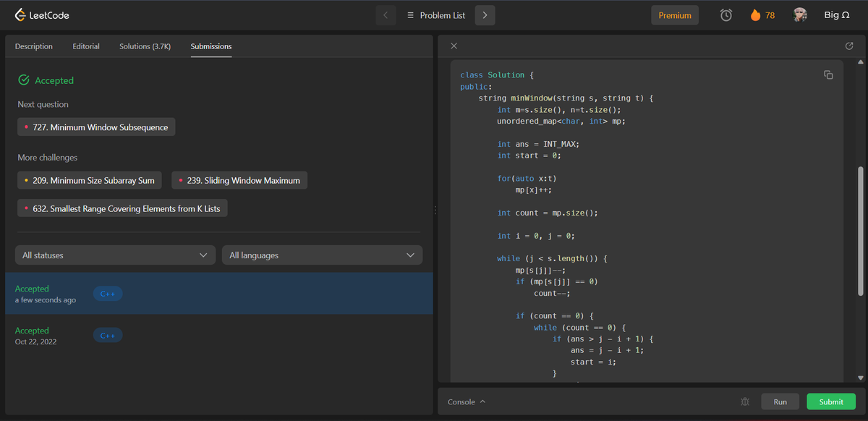Screen dimensions: 868x421
Task: Click code line 'class Solution {'
Action: click(497, 75)
